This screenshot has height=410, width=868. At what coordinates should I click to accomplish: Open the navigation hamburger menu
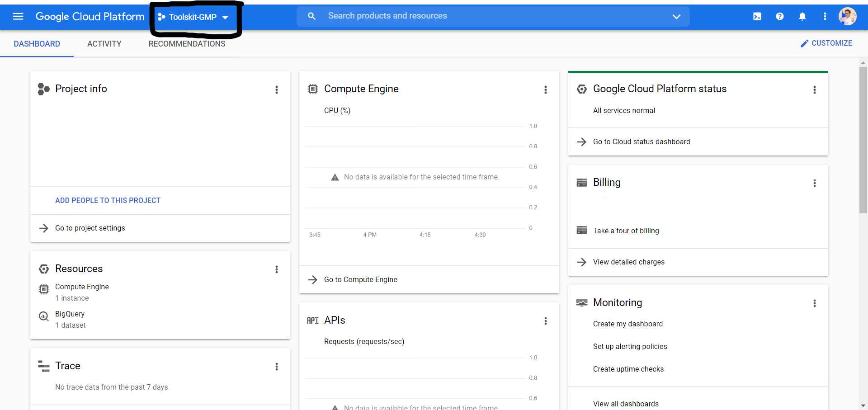click(18, 16)
